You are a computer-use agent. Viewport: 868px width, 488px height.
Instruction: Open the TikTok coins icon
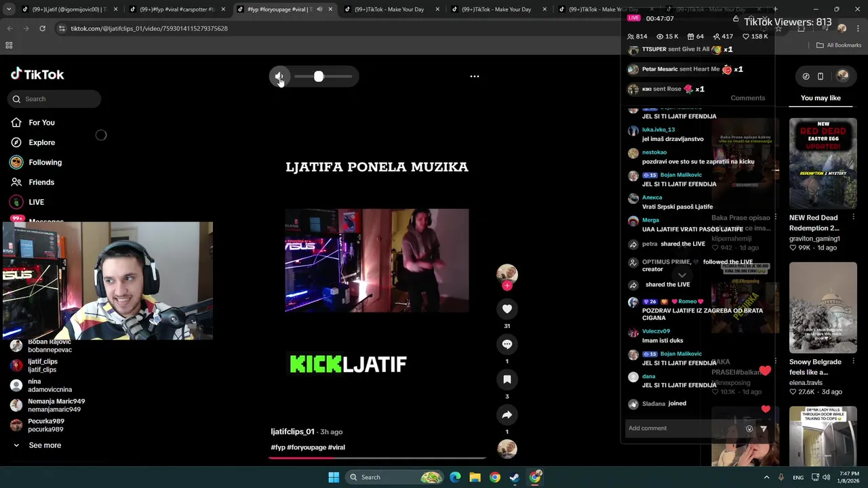806,77
